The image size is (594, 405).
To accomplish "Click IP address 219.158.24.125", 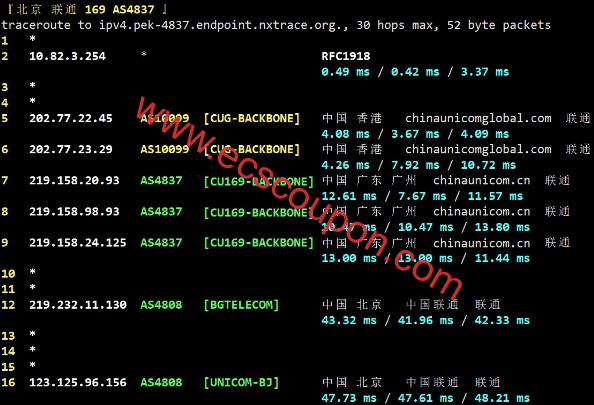I will point(78,243).
